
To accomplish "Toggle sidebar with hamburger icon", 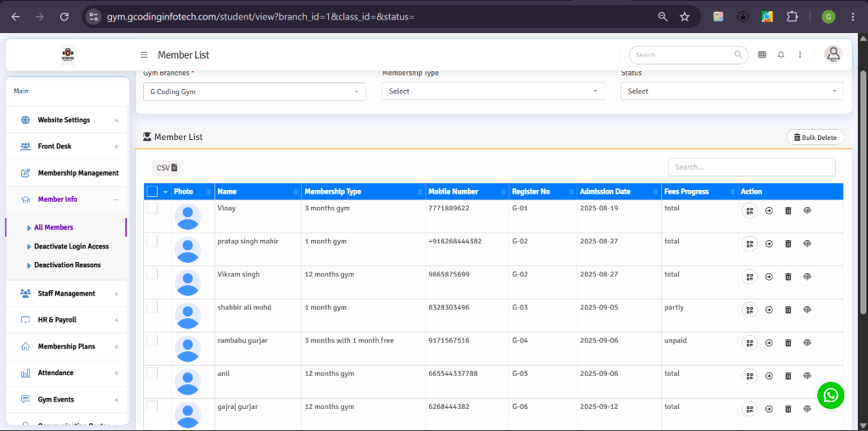I will [144, 55].
